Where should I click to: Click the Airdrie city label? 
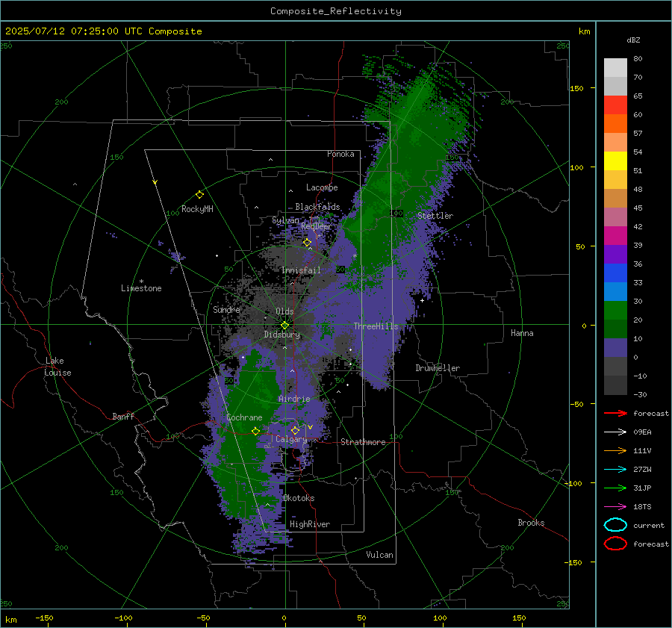pos(294,399)
